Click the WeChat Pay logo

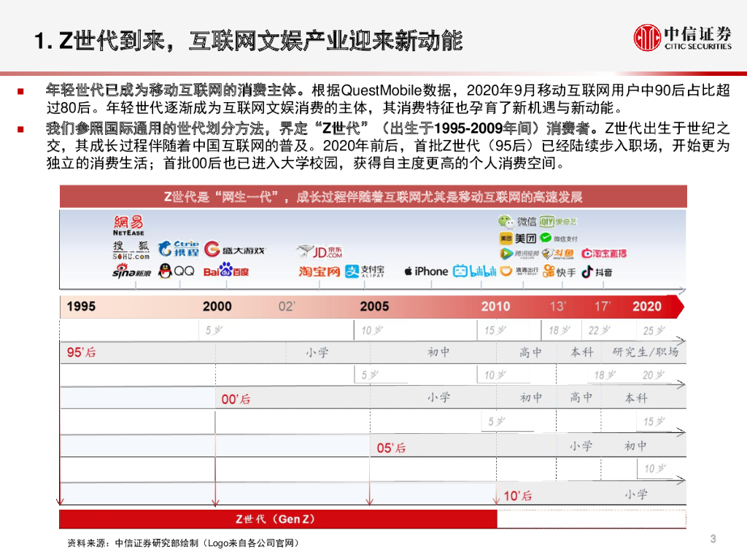click(x=558, y=238)
